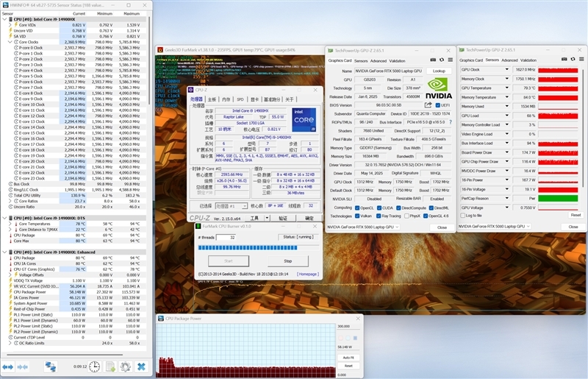Toggle the DirectCompute checkbox
Image resolution: width=588 pixels, height=379 pixels.
pos(398,208)
